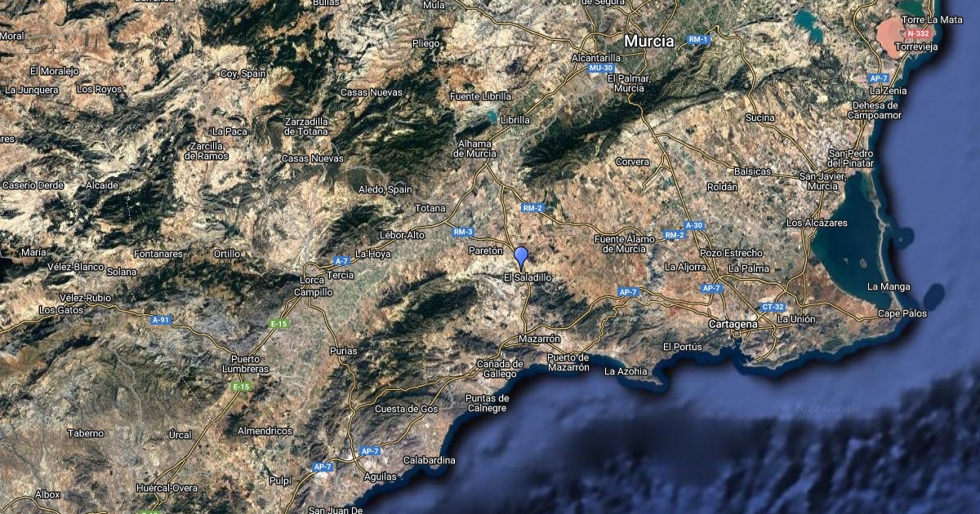Viewport: 980px width, 514px height.
Task: Click the MU-30 highway shield
Action: pos(599,68)
